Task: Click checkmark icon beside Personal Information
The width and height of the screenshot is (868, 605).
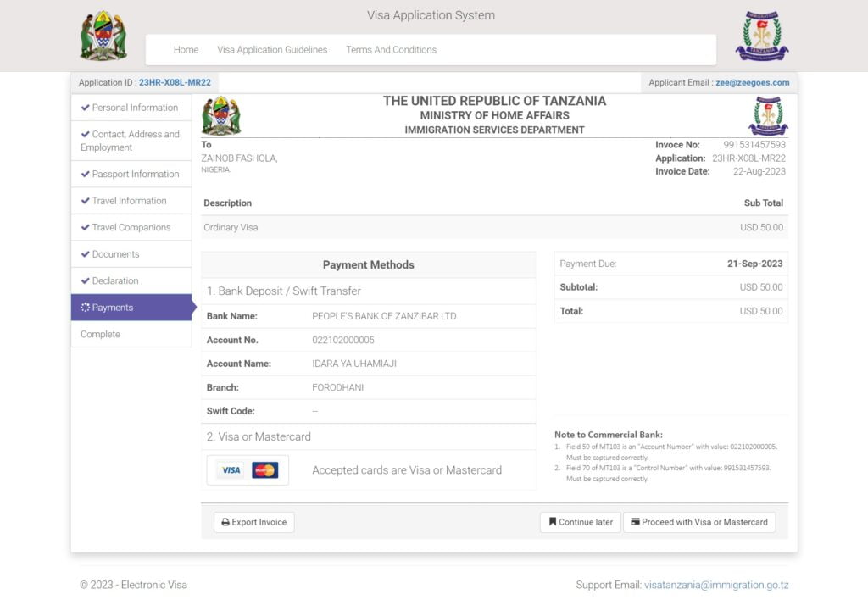Action: coord(85,108)
